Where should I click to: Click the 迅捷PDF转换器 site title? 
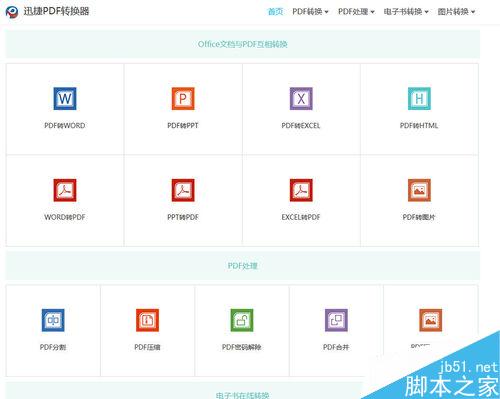56,11
